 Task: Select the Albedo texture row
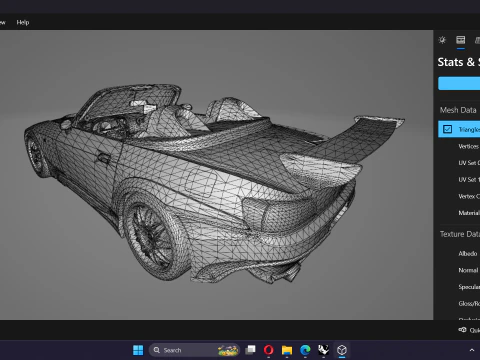[459, 253]
